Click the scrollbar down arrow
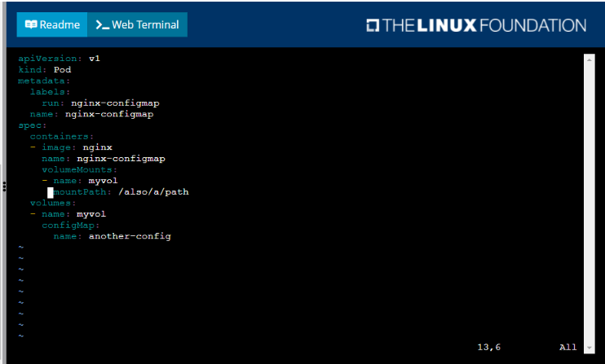 (590, 348)
